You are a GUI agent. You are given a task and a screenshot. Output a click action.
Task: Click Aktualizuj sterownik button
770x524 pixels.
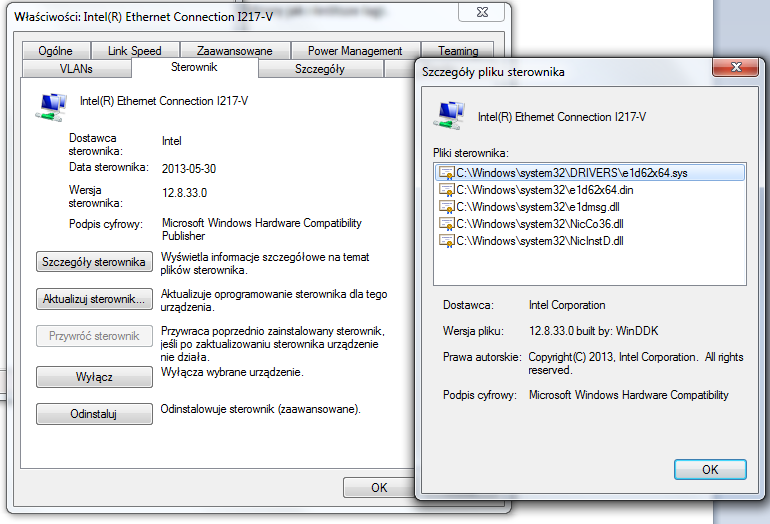point(94,299)
